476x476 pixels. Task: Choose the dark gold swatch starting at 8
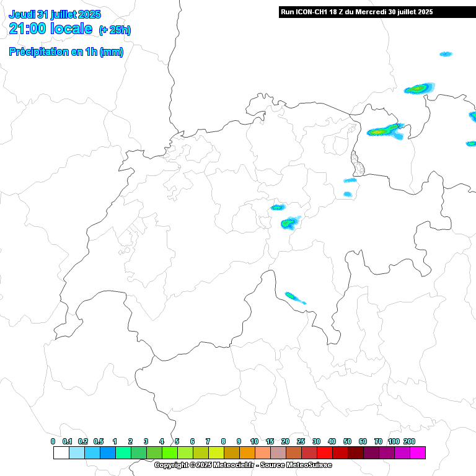(232, 452)
